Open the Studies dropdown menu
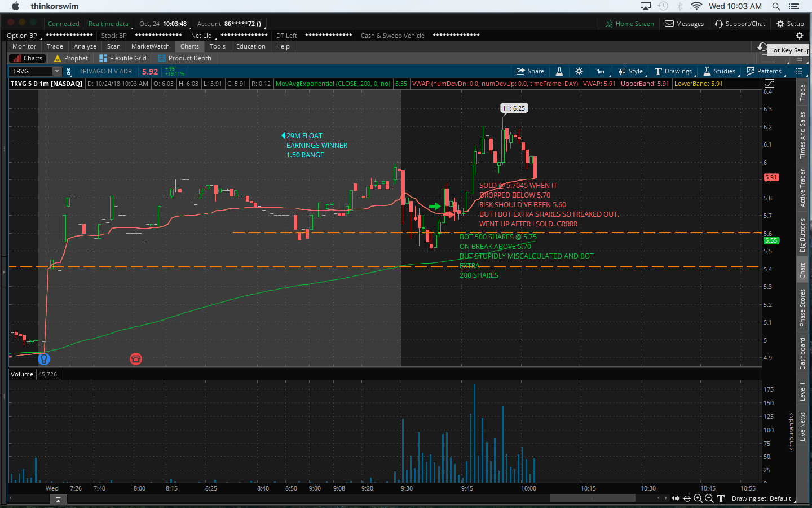 tap(720, 71)
